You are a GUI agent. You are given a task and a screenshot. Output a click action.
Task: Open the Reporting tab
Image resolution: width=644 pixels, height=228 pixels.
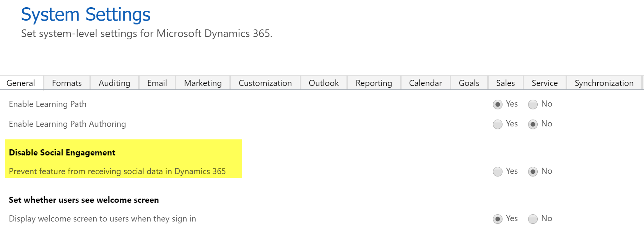[374, 83]
